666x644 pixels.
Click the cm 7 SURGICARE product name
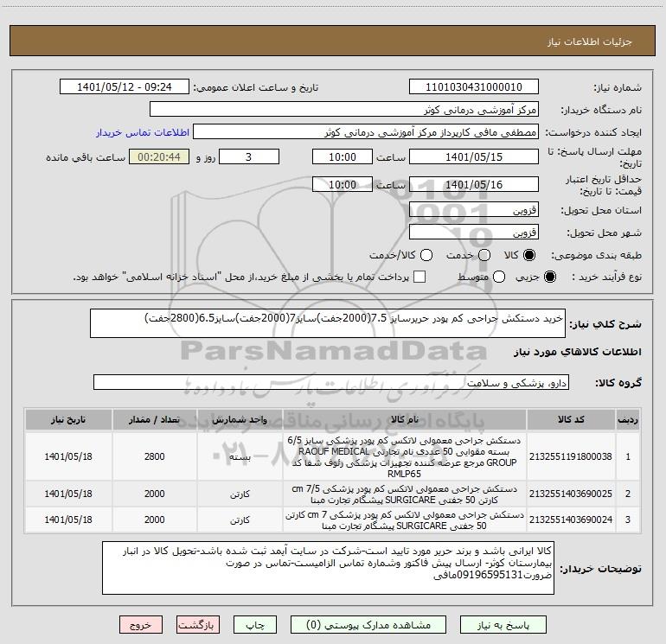(x=405, y=520)
